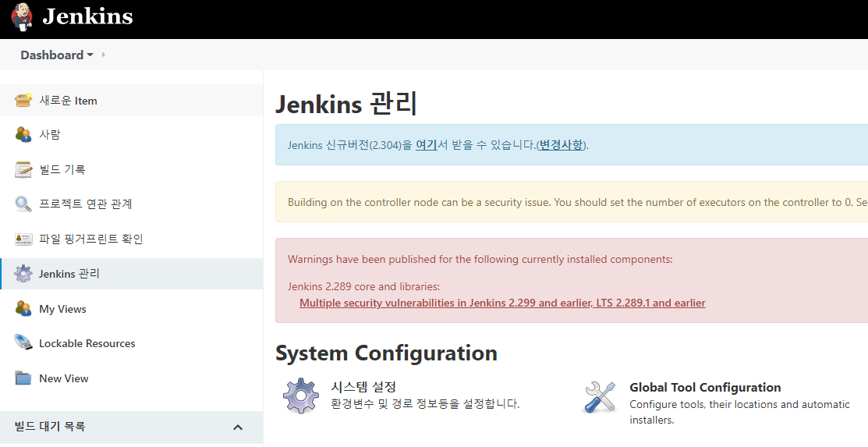Click the Dashboard breadcrumb link
The height and width of the screenshot is (447, 868).
pyautogui.click(x=52, y=55)
